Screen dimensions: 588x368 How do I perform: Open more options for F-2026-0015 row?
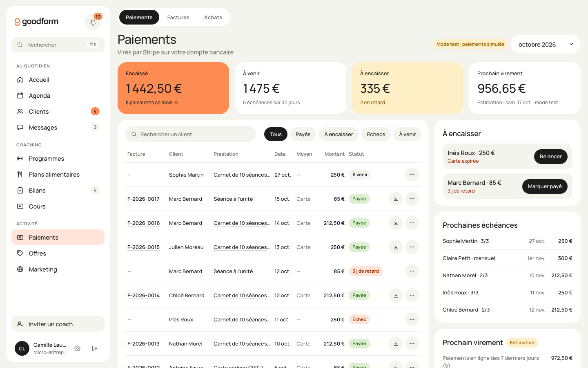[x=412, y=247]
